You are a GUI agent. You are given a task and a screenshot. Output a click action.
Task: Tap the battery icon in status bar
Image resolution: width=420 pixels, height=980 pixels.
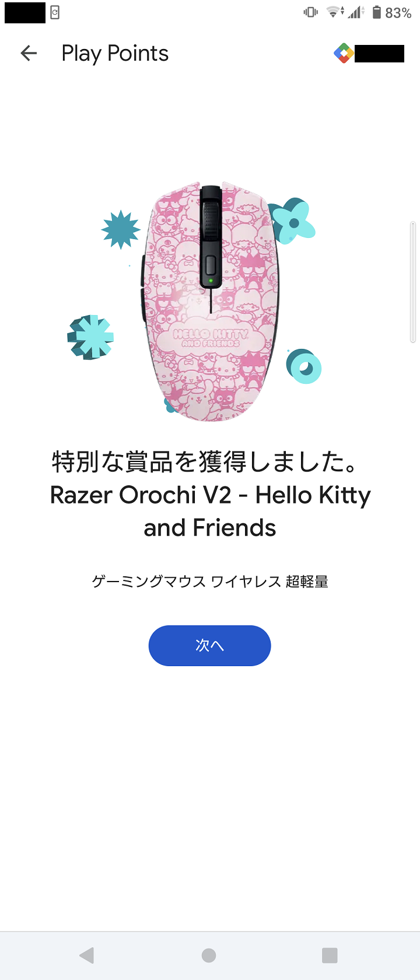pos(377,12)
